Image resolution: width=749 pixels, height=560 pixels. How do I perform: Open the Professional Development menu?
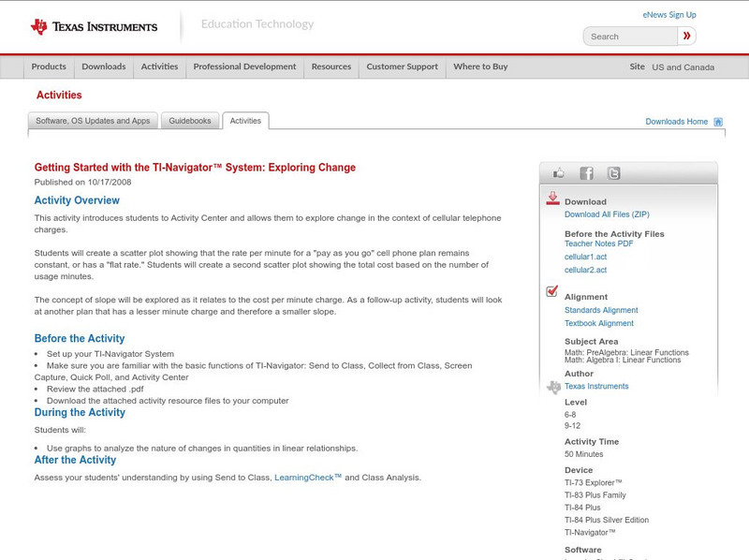coord(244,66)
